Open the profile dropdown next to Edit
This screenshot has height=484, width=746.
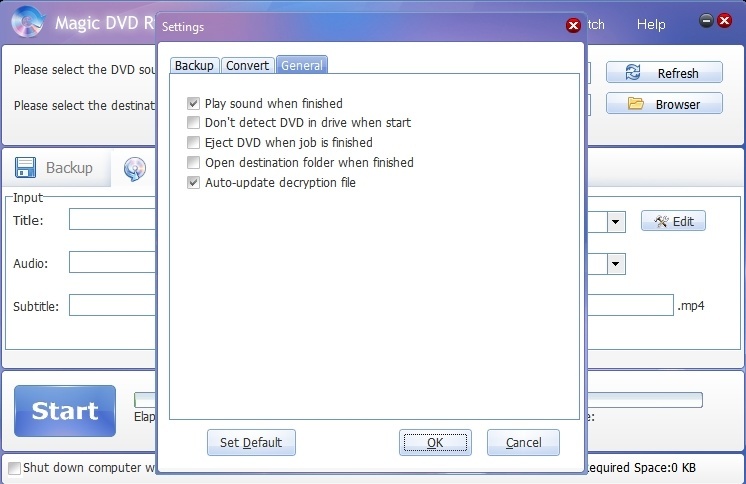(616, 222)
